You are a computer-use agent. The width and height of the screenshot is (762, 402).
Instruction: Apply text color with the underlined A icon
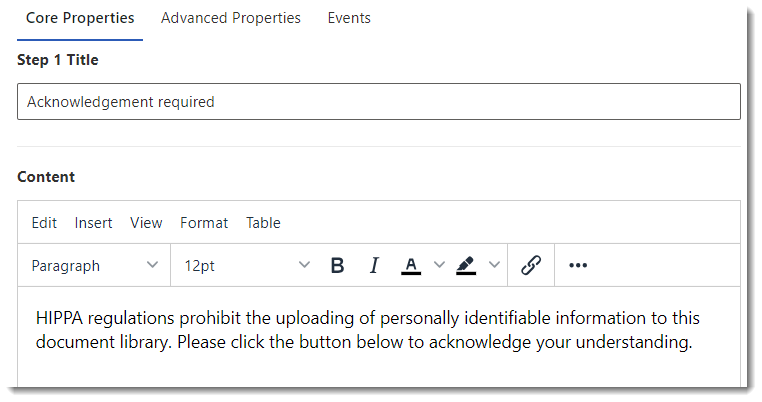pyautogui.click(x=411, y=266)
